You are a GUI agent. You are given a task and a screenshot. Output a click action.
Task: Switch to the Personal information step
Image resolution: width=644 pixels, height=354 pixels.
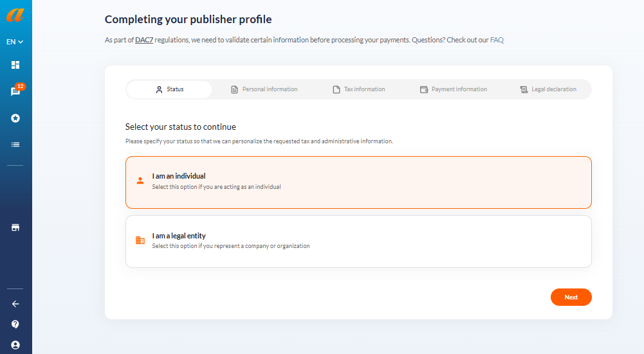[x=264, y=89]
